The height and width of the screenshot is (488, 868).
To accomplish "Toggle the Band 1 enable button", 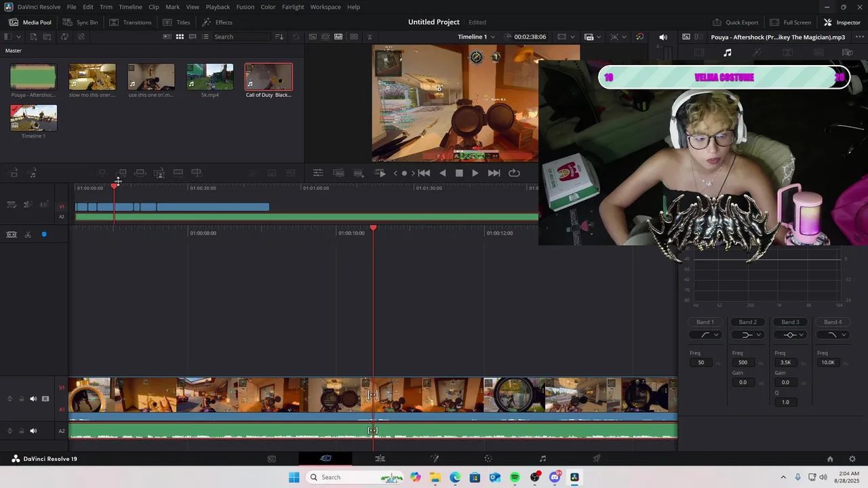I will [705, 322].
